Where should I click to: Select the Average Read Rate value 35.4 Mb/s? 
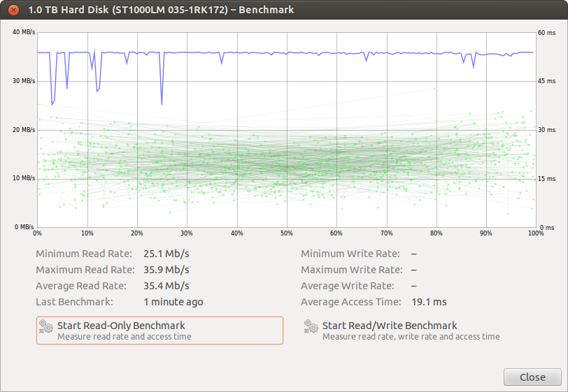(x=166, y=286)
